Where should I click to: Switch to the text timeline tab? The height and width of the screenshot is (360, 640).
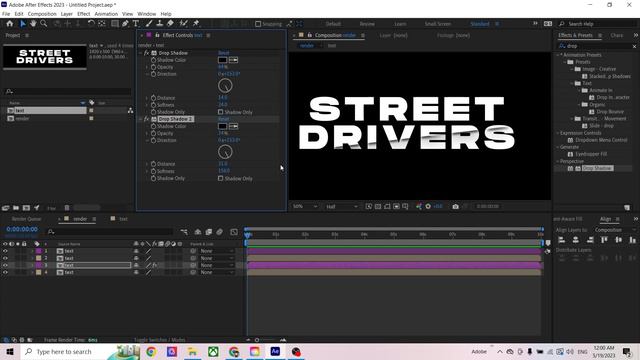(123, 219)
